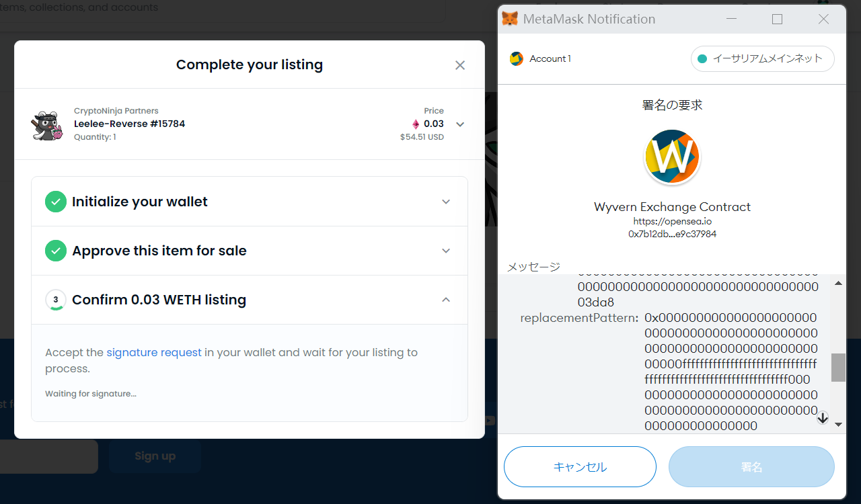
Task: Open the イーサリアムメインネット network selector
Action: (763, 58)
